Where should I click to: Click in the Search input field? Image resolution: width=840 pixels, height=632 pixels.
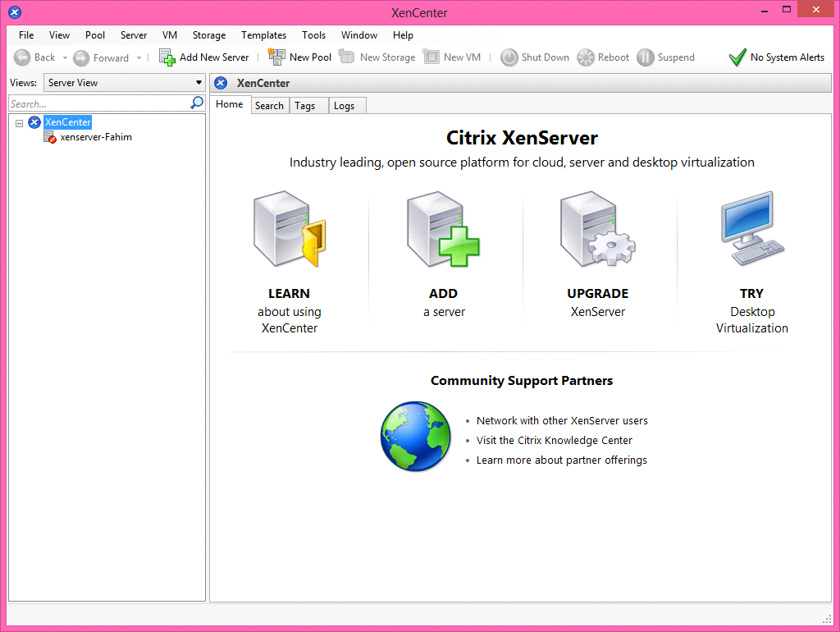point(99,103)
